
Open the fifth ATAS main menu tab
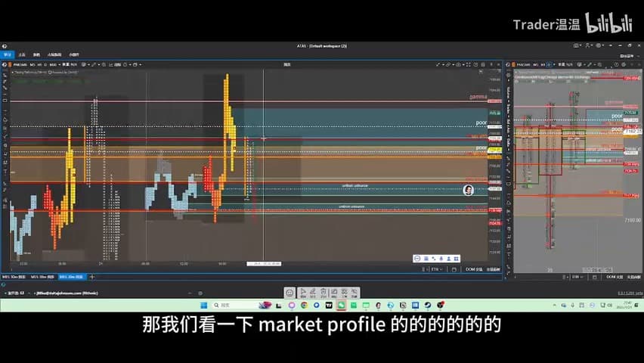tap(74, 54)
